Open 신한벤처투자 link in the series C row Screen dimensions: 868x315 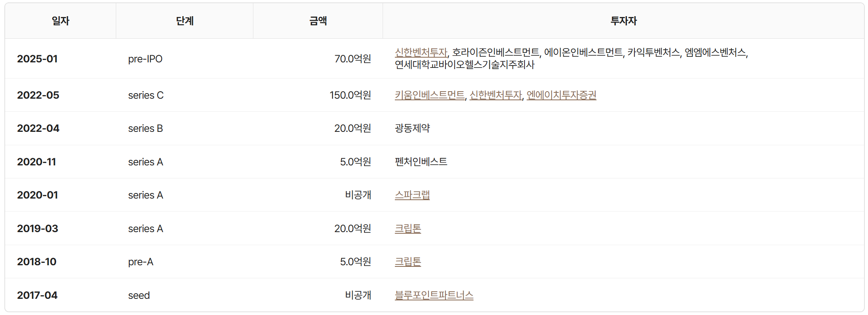tap(495, 95)
